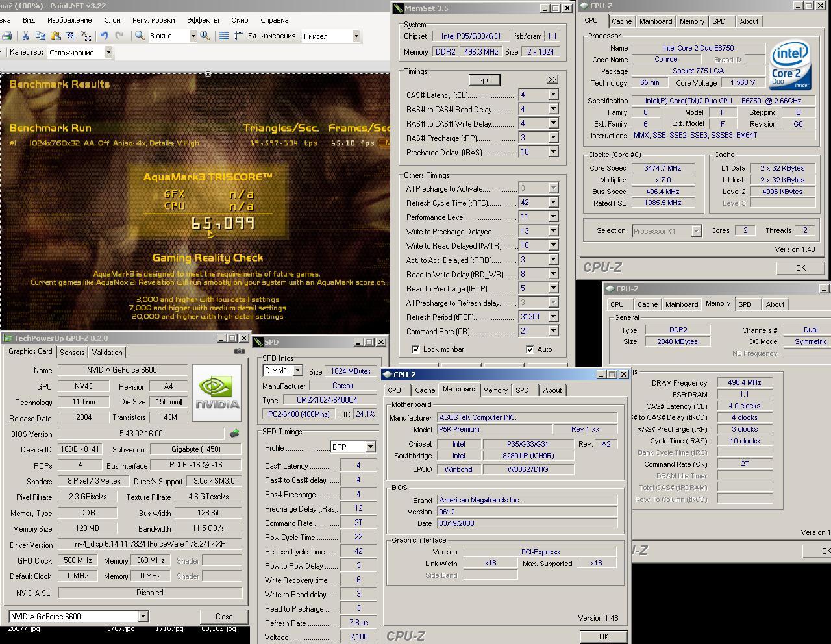The width and height of the screenshot is (831, 644).
Task: Open the CAS# Latency (tCL) dropdown
Action: (553, 95)
